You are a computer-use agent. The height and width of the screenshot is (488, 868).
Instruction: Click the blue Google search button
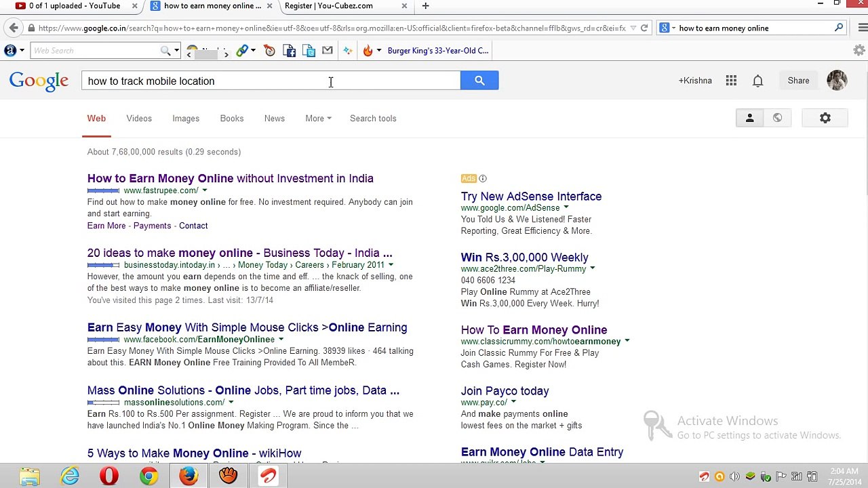click(479, 81)
